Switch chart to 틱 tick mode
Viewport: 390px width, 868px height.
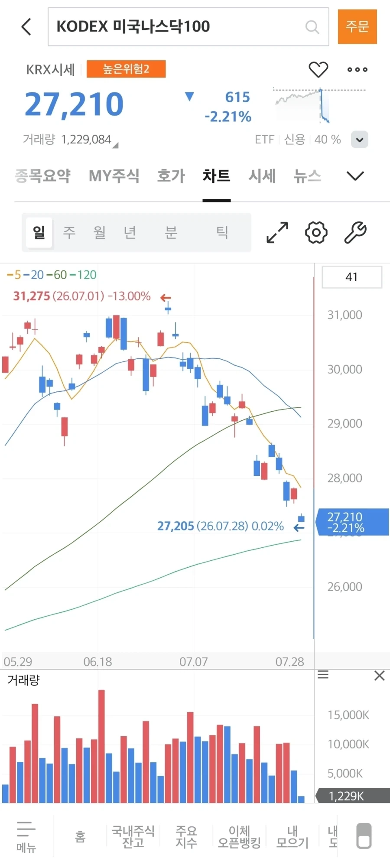(x=222, y=233)
